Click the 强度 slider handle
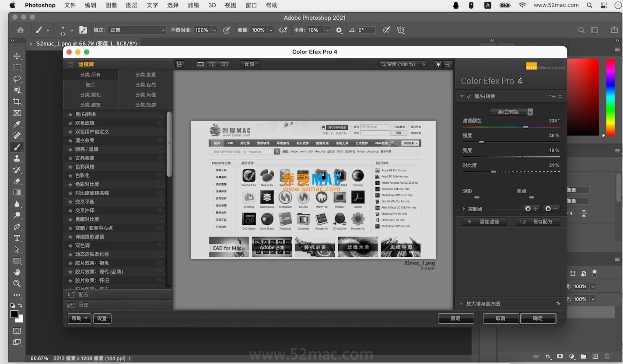This screenshot has height=364, width=623. click(x=482, y=142)
